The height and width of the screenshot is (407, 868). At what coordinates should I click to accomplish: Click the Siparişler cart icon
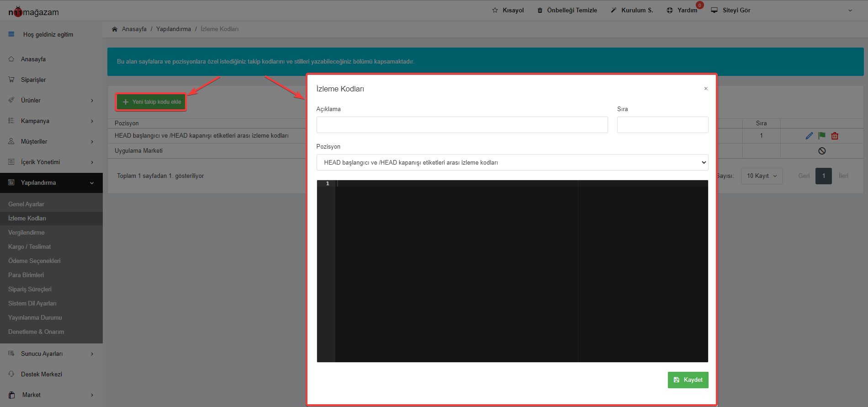[11, 80]
